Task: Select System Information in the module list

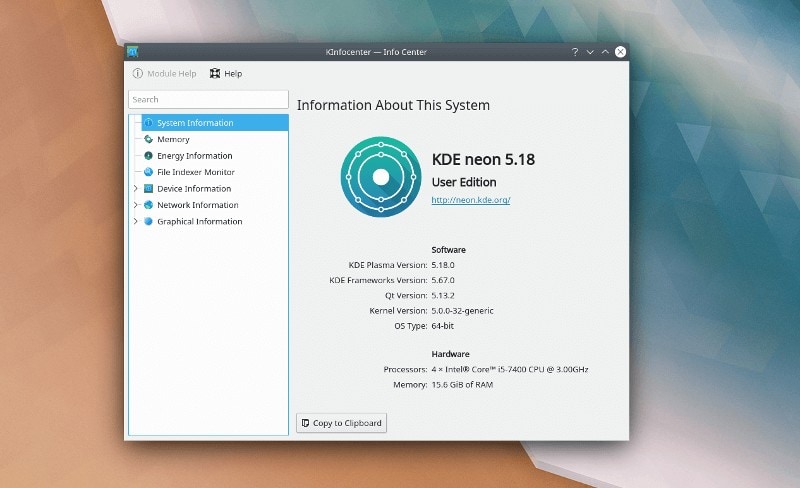Action: tap(214, 123)
